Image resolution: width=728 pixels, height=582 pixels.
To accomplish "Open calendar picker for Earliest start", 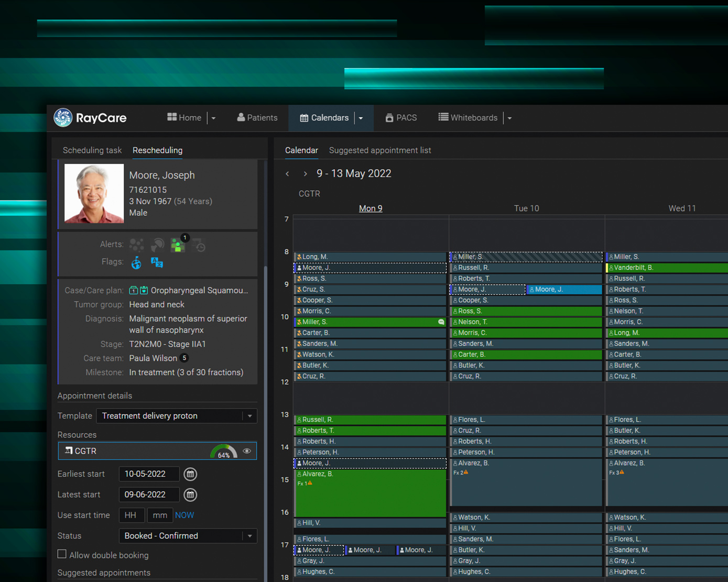I will click(x=190, y=474).
